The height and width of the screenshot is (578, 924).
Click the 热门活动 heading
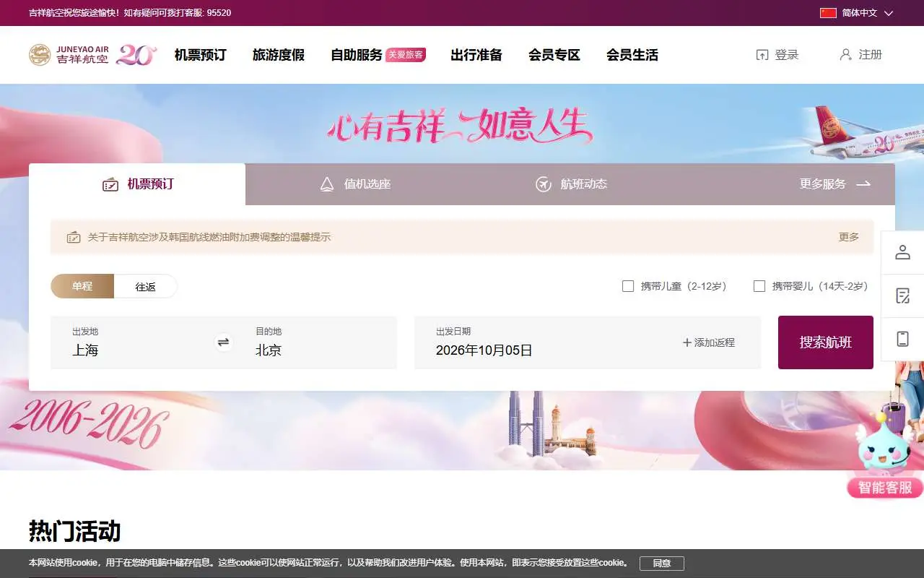pos(74,531)
